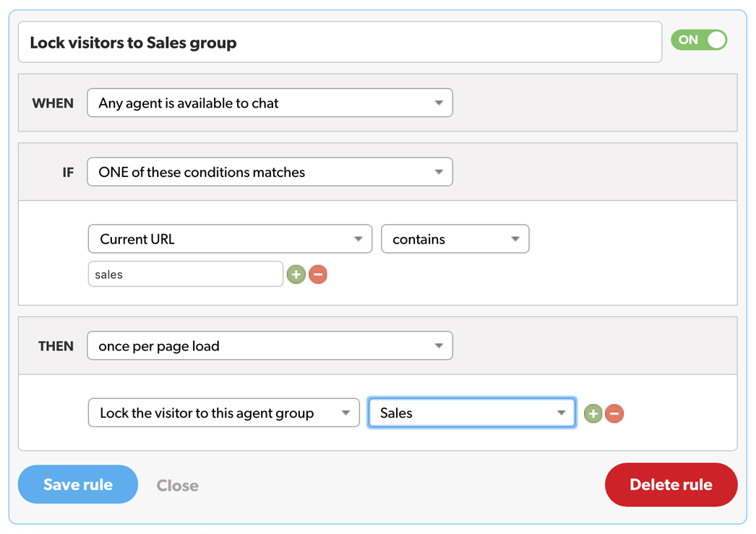This screenshot has width=756, height=534.
Task: Add another condition with the green plus icon
Action: (296, 274)
